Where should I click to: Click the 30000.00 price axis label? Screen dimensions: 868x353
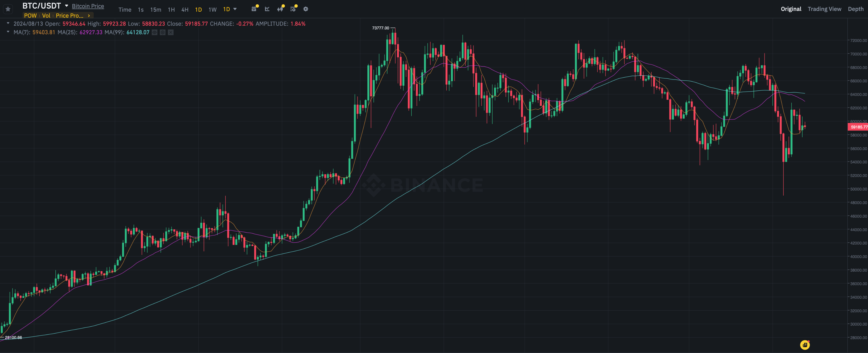[858, 324]
